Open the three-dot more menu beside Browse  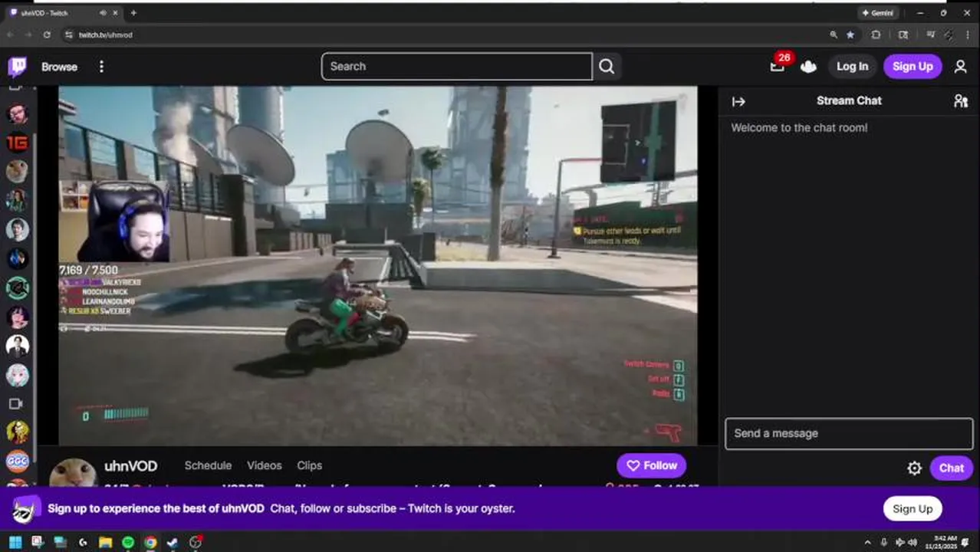point(101,67)
